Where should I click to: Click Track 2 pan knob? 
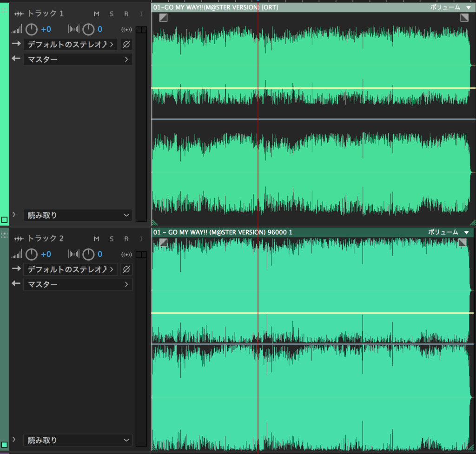pos(88,254)
